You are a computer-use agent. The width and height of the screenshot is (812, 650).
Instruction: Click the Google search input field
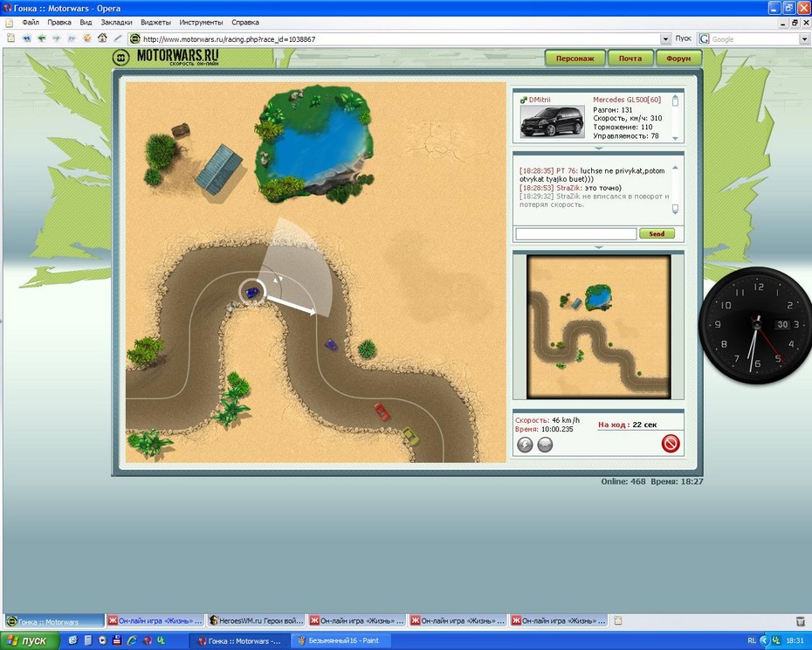point(754,38)
